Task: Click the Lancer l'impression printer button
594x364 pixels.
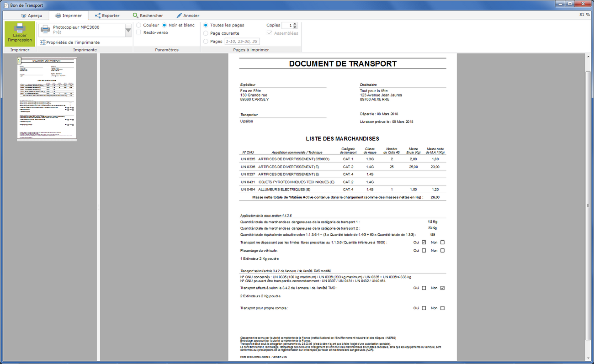Action: click(20, 34)
